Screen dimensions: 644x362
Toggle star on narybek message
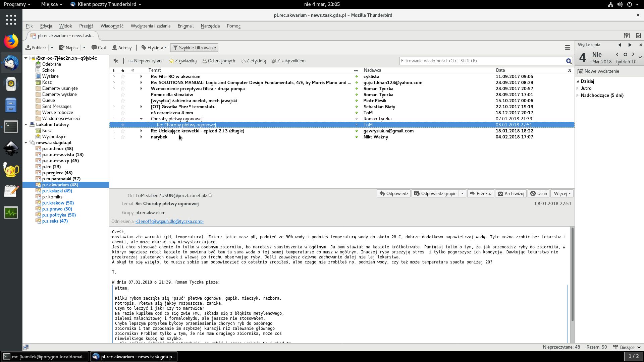click(123, 137)
